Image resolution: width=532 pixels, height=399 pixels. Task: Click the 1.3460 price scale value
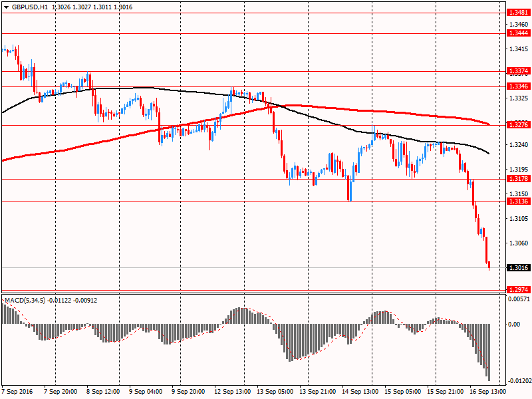pyautogui.click(x=519, y=25)
